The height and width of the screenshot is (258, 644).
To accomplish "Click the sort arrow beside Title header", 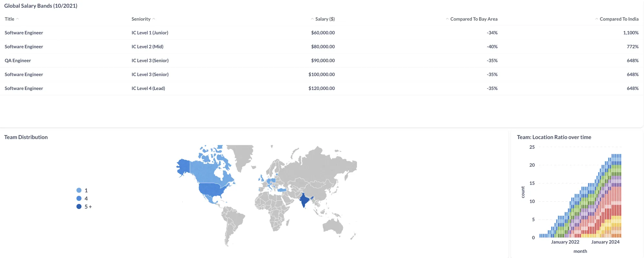I will click(17, 19).
